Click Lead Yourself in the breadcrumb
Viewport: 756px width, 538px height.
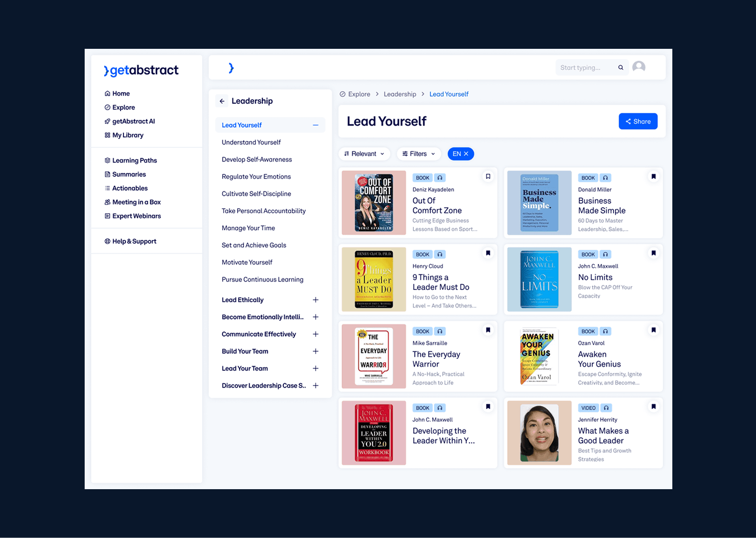click(449, 94)
